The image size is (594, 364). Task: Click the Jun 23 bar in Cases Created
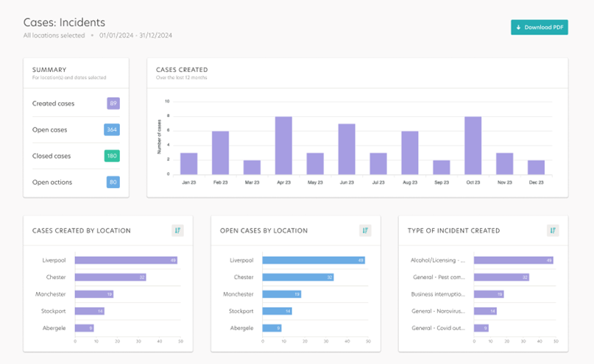(x=347, y=149)
